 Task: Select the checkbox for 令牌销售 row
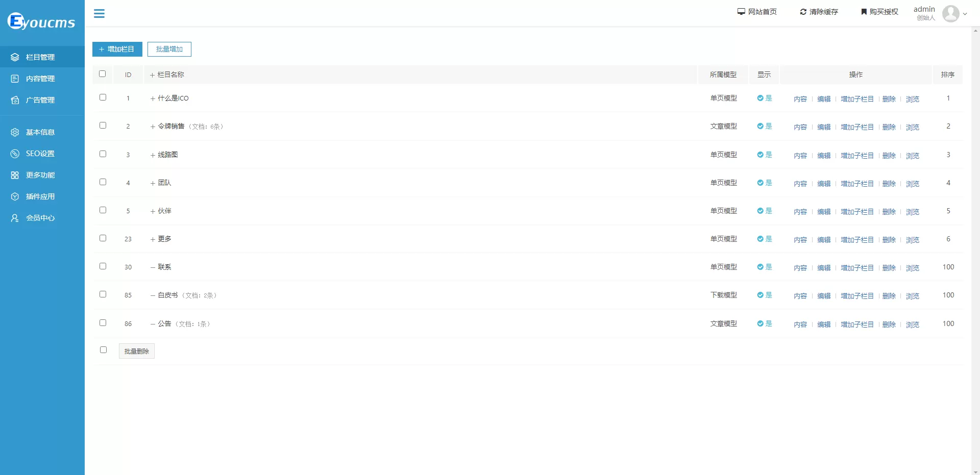[x=103, y=126]
